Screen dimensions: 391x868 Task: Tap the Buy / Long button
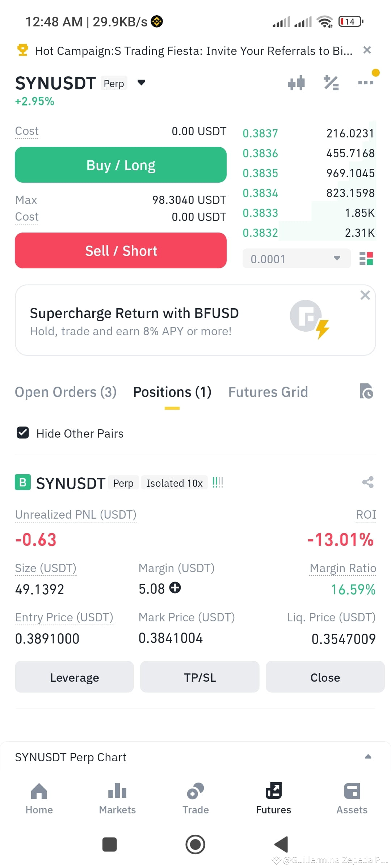click(121, 165)
